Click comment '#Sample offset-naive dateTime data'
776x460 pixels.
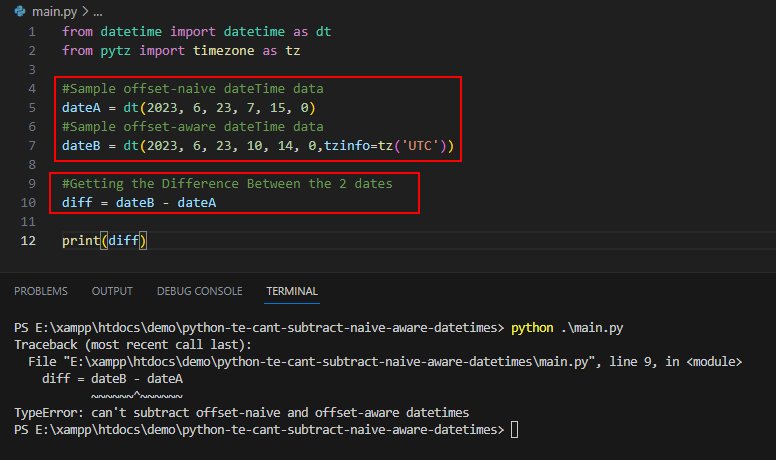tap(193, 89)
